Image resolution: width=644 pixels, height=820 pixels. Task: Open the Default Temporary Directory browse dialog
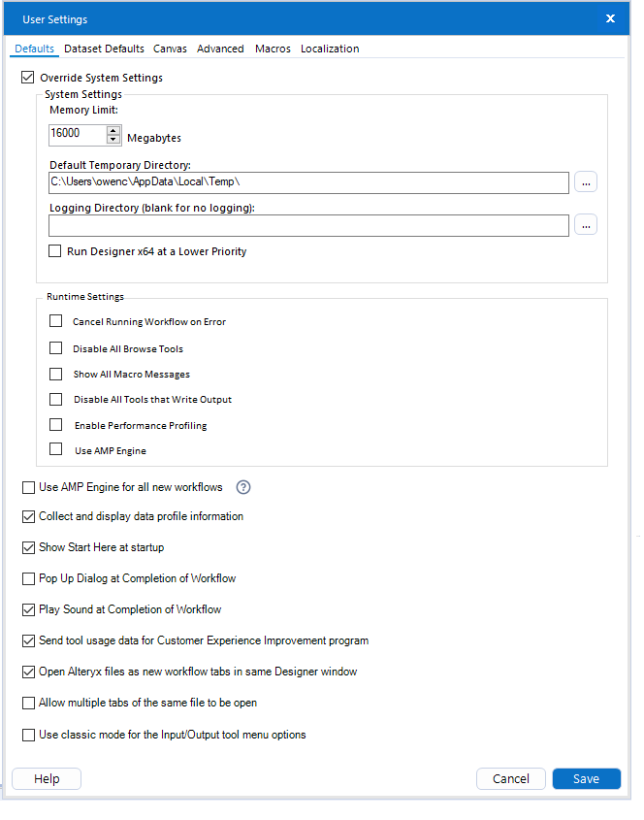click(x=586, y=181)
